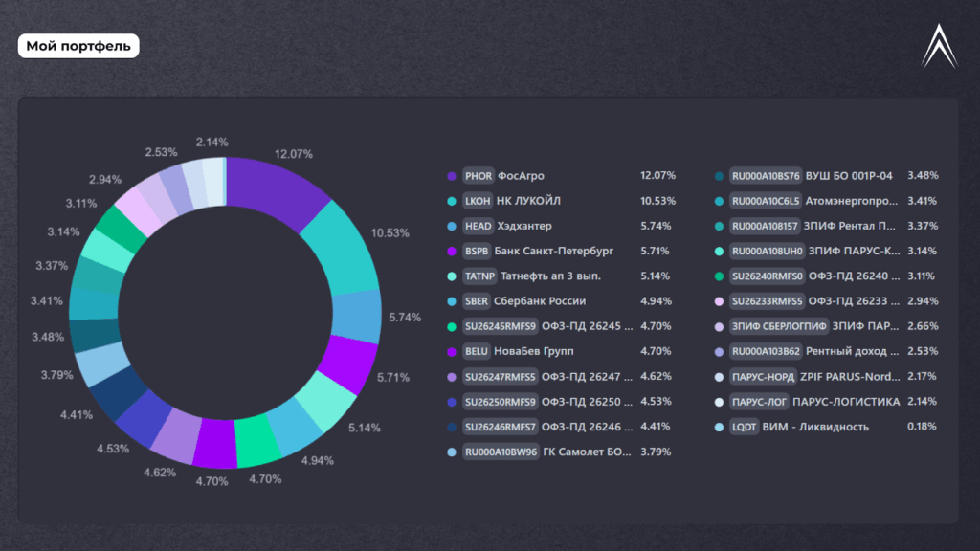Click the RU000A108UH0 ЗПИФ ПАРУС row
This screenshot has width=980, height=551.
pos(826,251)
